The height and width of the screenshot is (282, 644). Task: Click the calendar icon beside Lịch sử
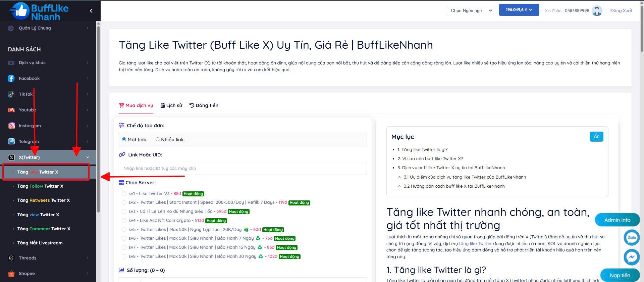[163, 105]
